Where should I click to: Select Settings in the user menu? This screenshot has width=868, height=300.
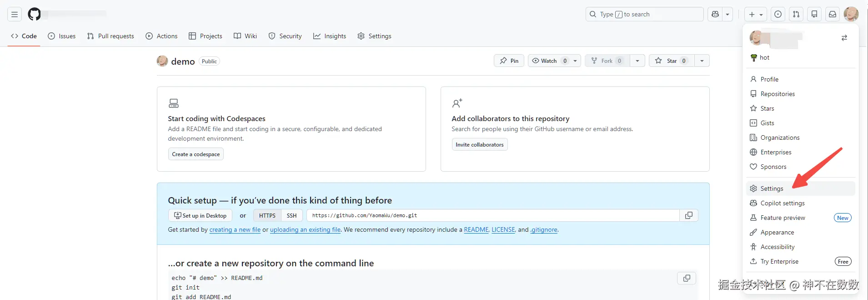772,188
